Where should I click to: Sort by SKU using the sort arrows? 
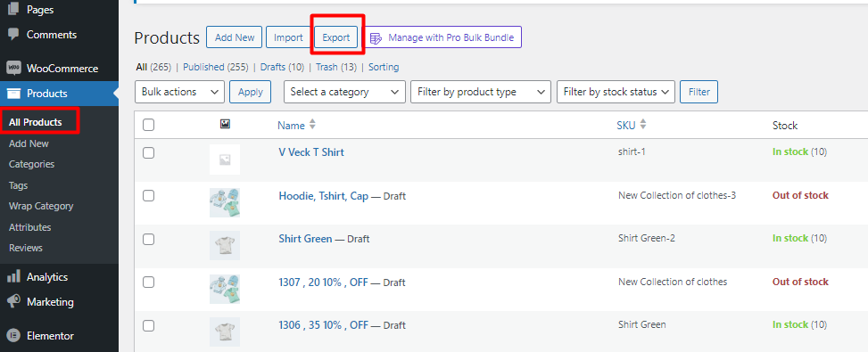(642, 125)
